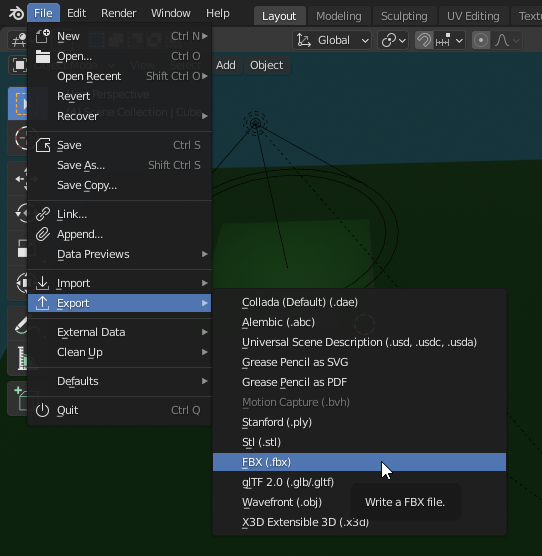Expand the Import submenu
This screenshot has height=556, width=542.
[119, 283]
